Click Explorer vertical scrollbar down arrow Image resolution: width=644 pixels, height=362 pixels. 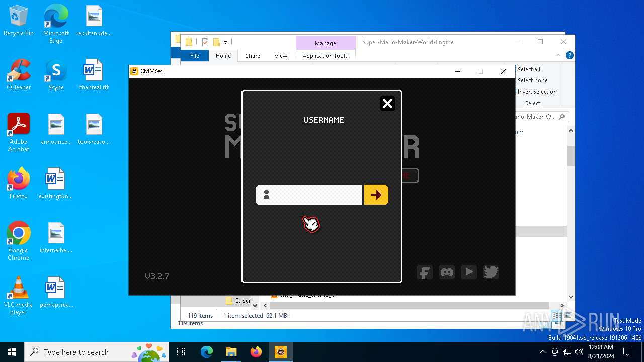[571, 297]
